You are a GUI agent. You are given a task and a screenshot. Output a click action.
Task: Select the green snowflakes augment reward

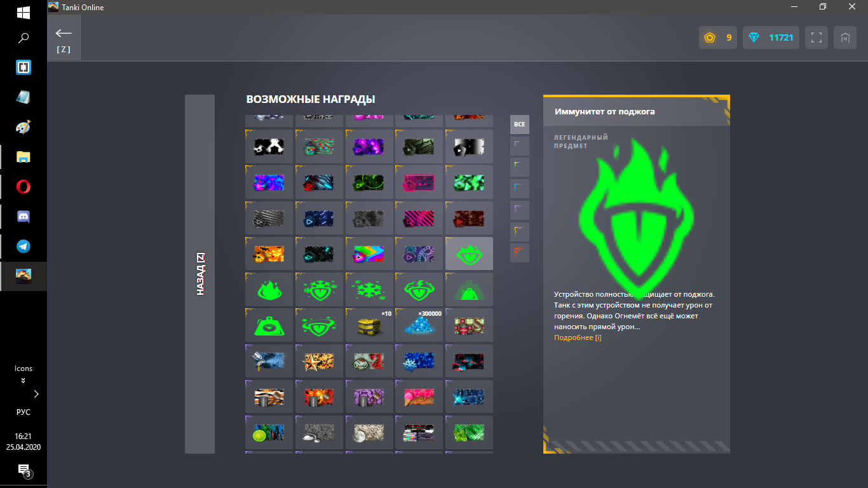pos(369,290)
